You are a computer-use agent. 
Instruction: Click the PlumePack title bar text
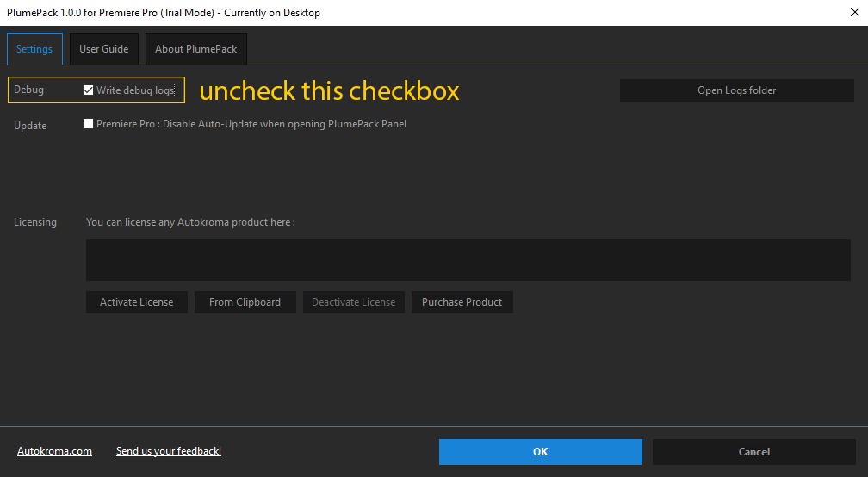[164, 13]
